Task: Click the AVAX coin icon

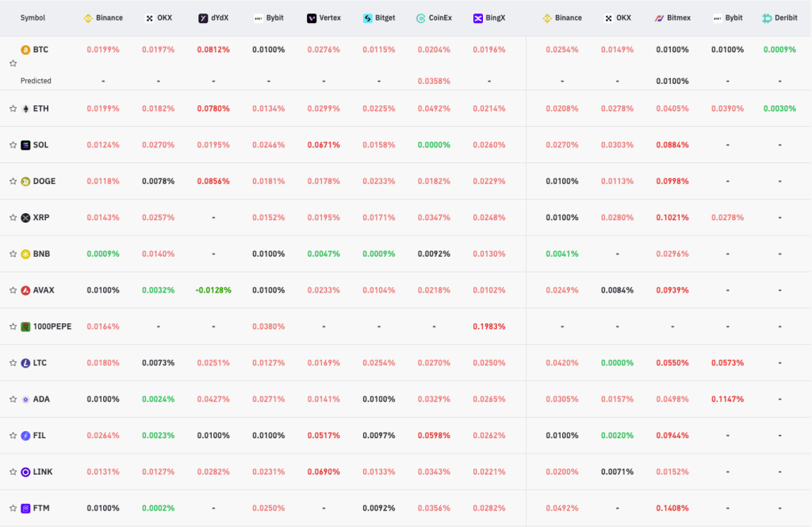Action: coord(25,290)
